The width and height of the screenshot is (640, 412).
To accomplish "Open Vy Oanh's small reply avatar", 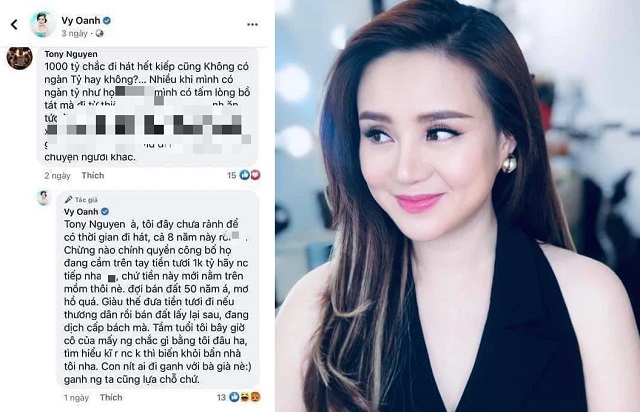I will 43,198.
